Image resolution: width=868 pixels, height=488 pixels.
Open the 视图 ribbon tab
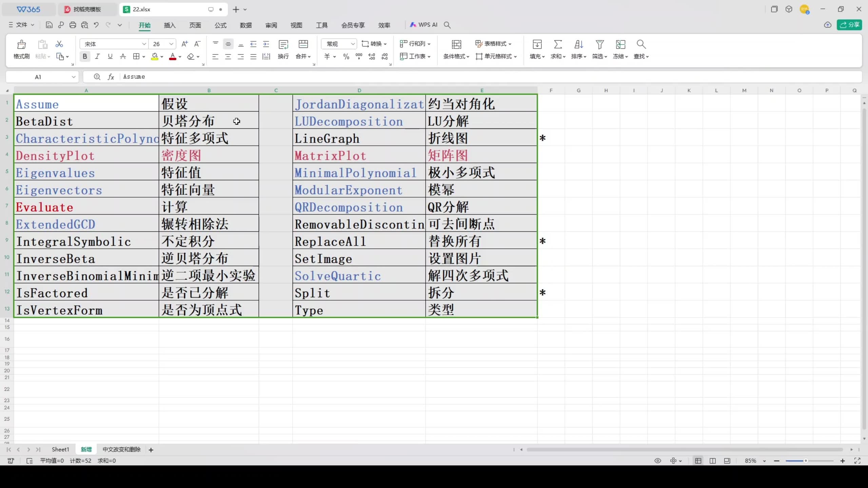click(x=296, y=25)
